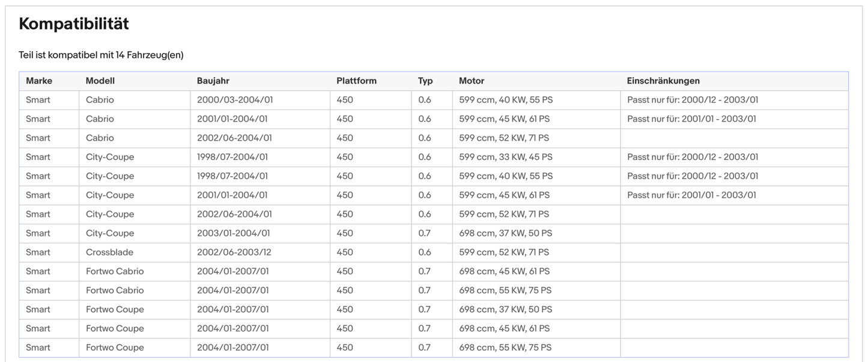Click the City-Coupe cell with 698 ccm motor
Screen dimensions: 868x362
[110, 233]
